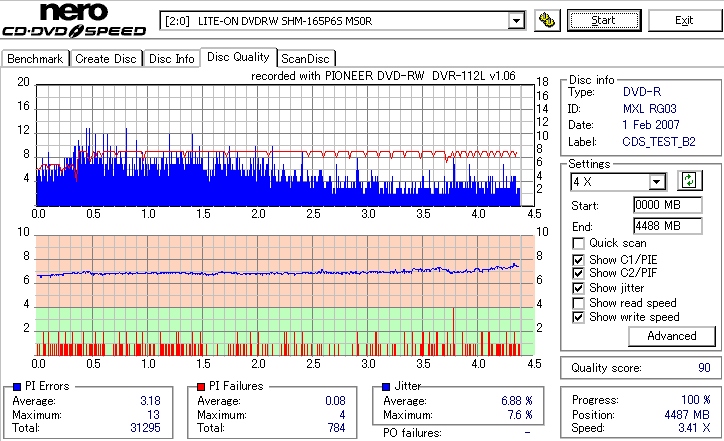
Task: Go to the Disc Info tab
Action: tap(172, 59)
